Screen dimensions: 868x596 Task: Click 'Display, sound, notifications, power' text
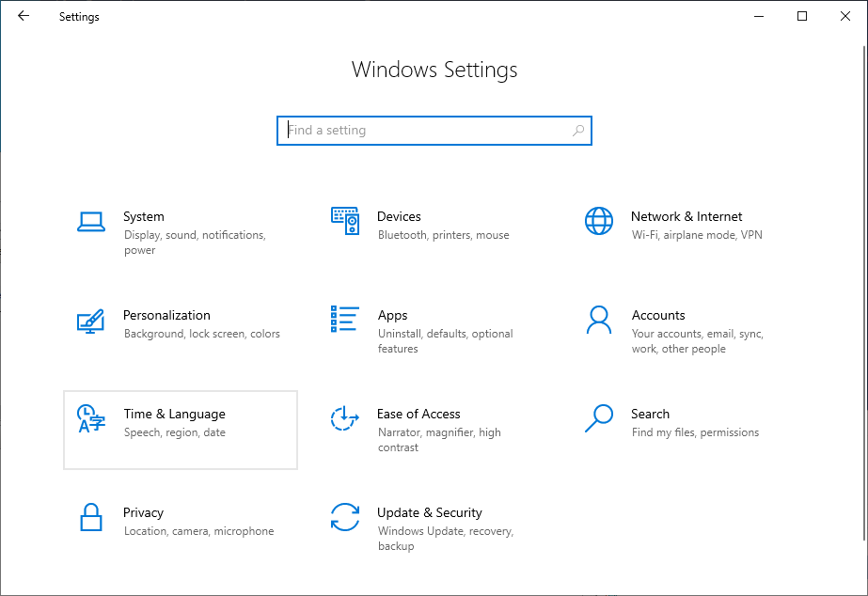[195, 243]
